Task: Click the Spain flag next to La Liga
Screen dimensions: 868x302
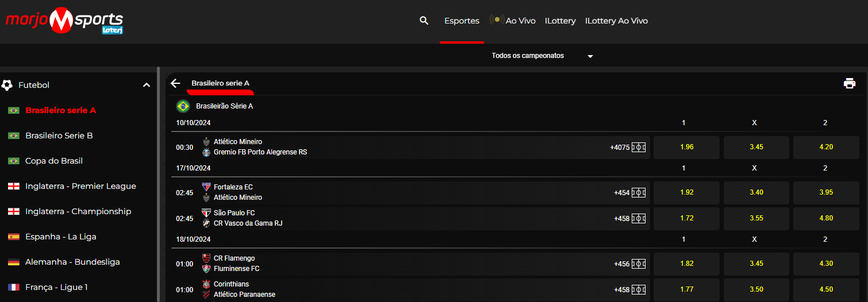Action: coord(14,237)
